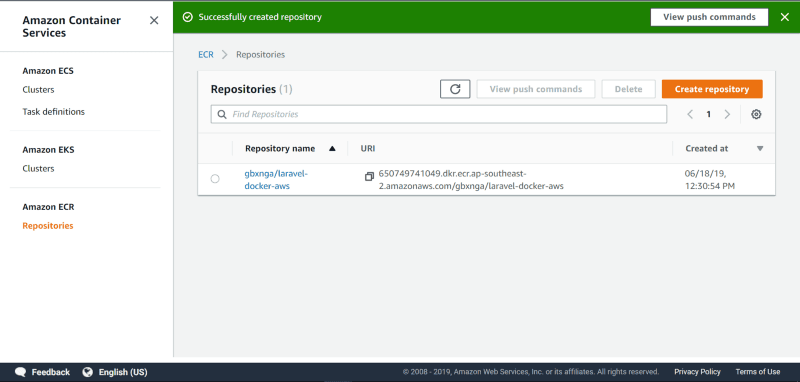The height and width of the screenshot is (382, 800).
Task: Close the Amazon Container Services sidebar
Action: pos(154,21)
